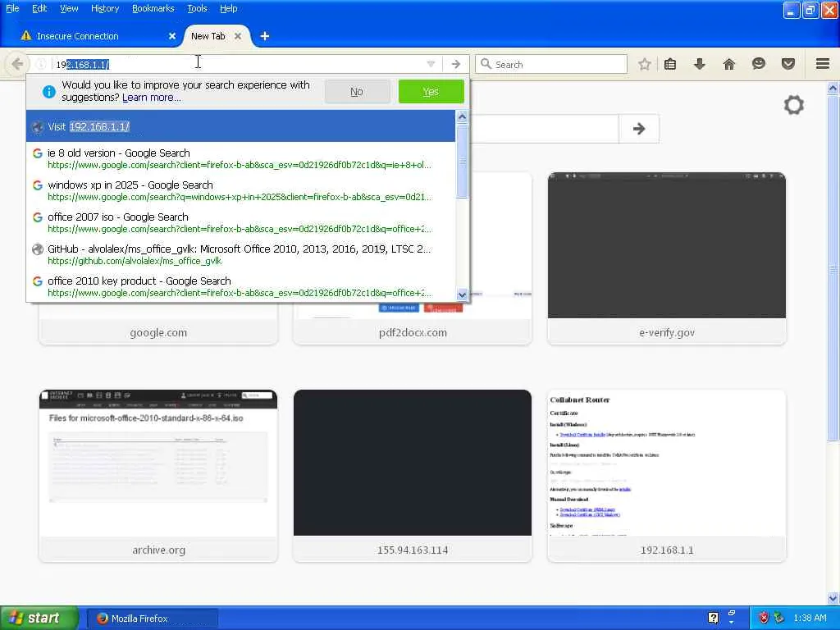Image resolution: width=840 pixels, height=630 pixels.
Task: Open the View menu
Action: [69, 8]
